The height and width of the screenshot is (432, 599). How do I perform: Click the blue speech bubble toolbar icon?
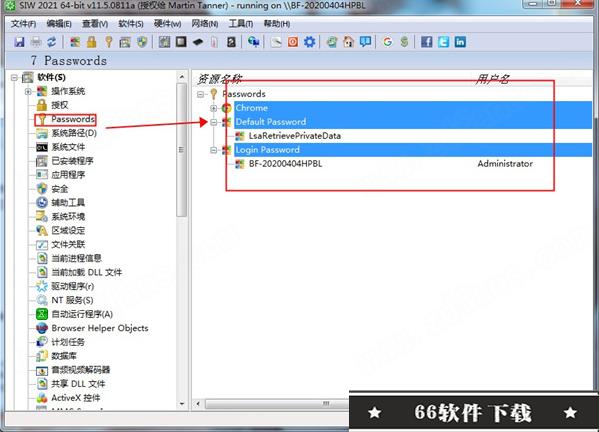(x=365, y=42)
